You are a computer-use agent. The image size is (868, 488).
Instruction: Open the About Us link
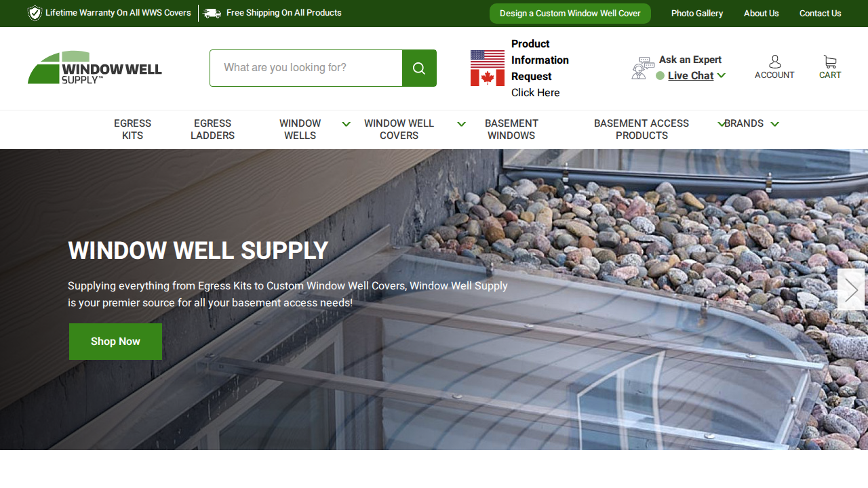click(x=761, y=14)
